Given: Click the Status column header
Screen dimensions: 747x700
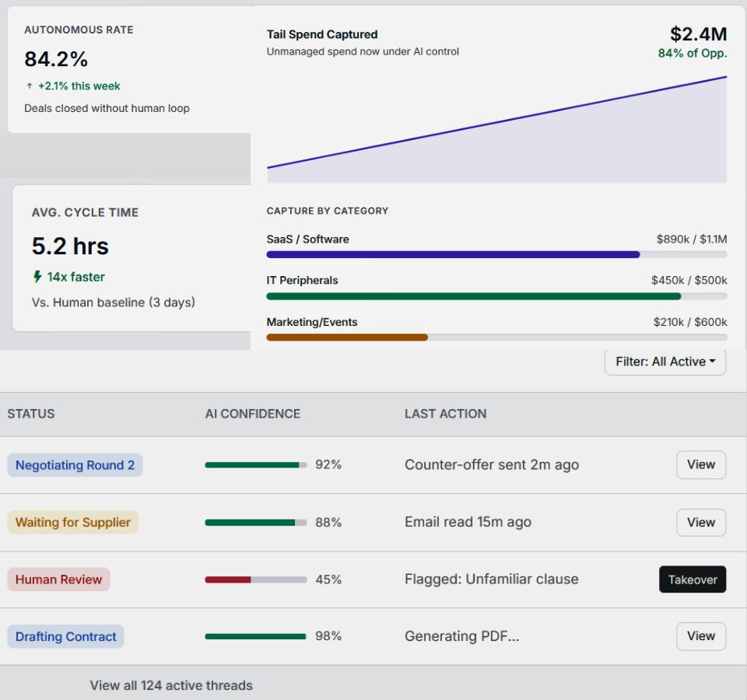Looking at the screenshot, I should click(31, 414).
